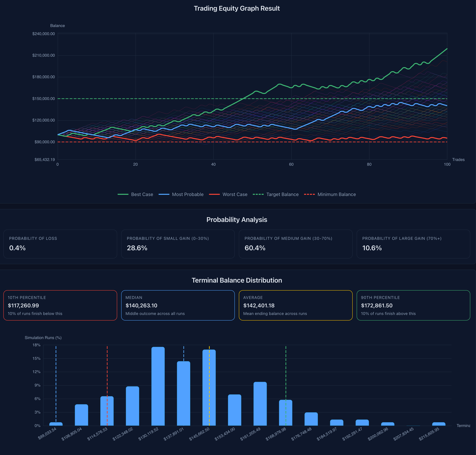Viewport: 476px width, 455px height.
Task: Click the green Best Case line endpoint
Action: (x=447, y=49)
